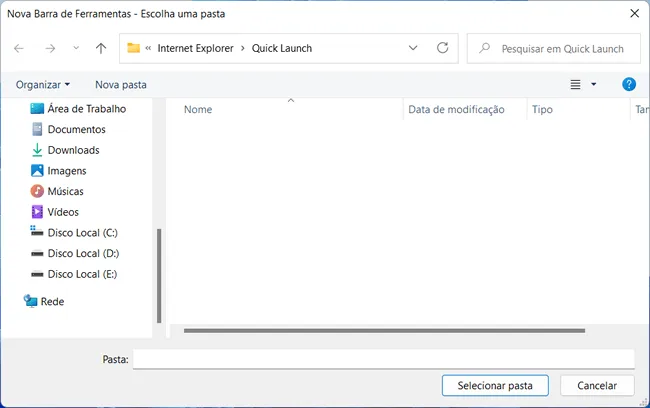Dismiss dialog with Cancelar button
This screenshot has width=650, height=408.
coord(597,386)
